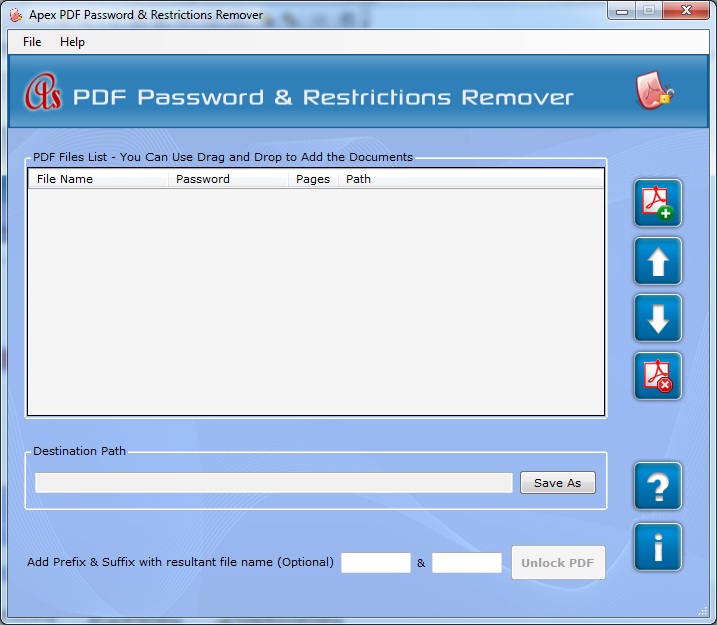Click the PDF lock icon in banner
Viewport: 717px width, 625px height.
655,90
